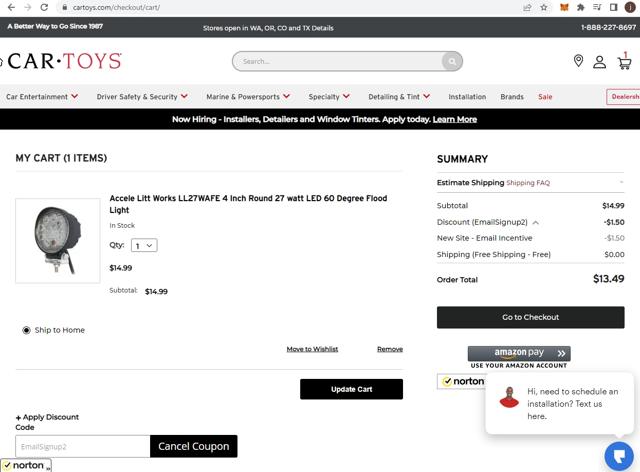This screenshot has width=640, height=472.
Task: Open the account user icon
Action: (600, 62)
